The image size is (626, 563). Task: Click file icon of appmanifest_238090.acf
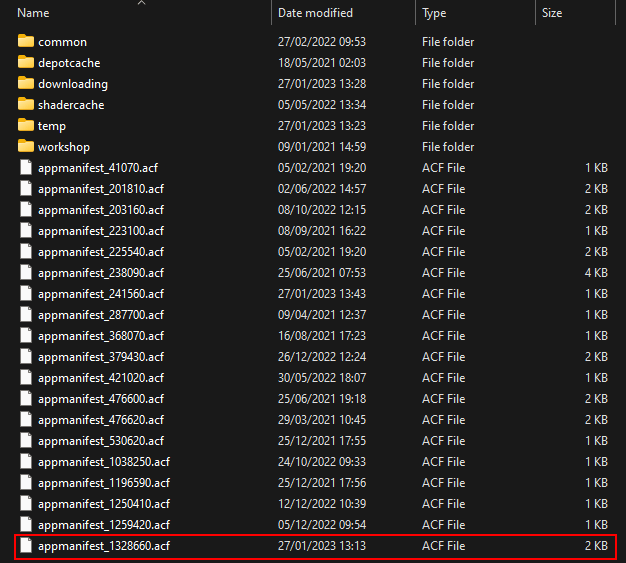pos(26,272)
